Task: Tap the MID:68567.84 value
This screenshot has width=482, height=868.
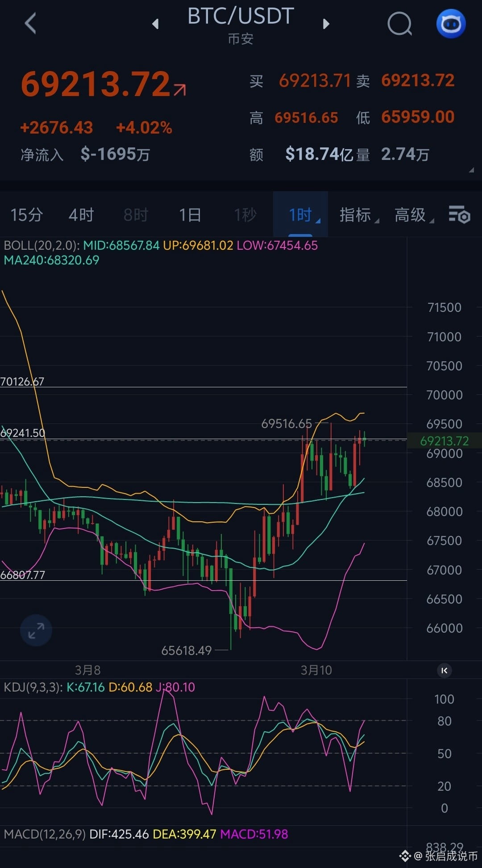Action: 121,245
